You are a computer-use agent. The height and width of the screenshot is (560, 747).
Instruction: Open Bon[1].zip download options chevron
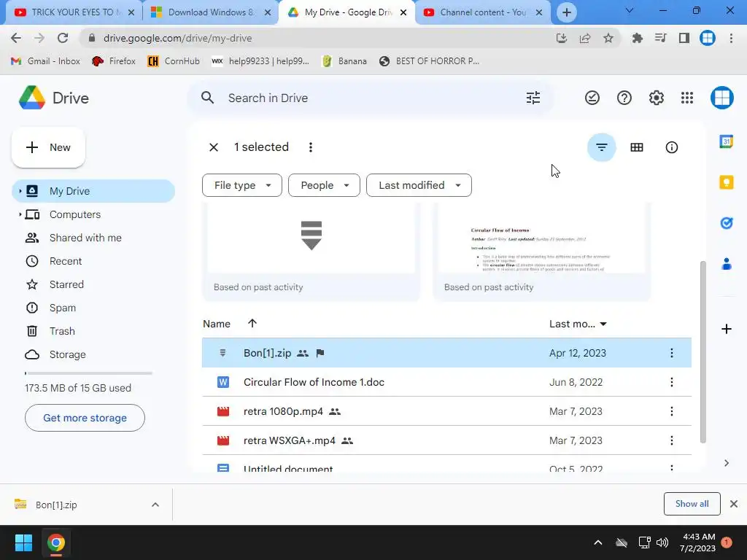pyautogui.click(x=155, y=505)
